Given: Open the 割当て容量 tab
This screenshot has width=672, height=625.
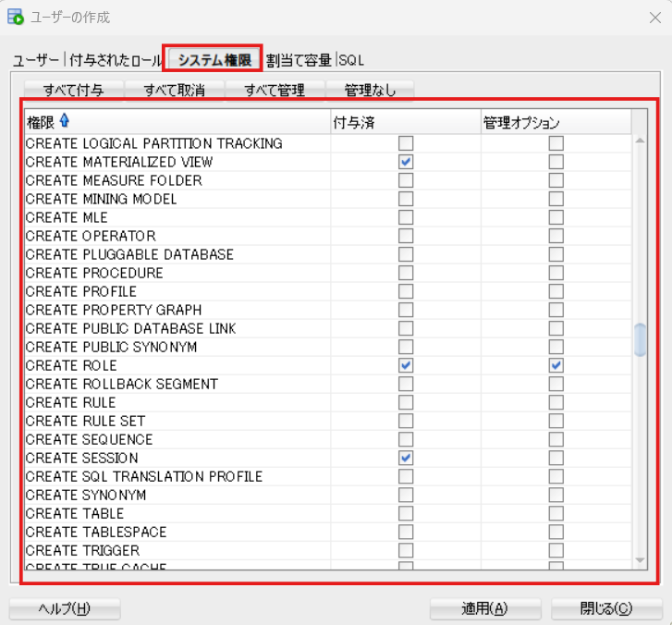Looking at the screenshot, I should point(299,60).
